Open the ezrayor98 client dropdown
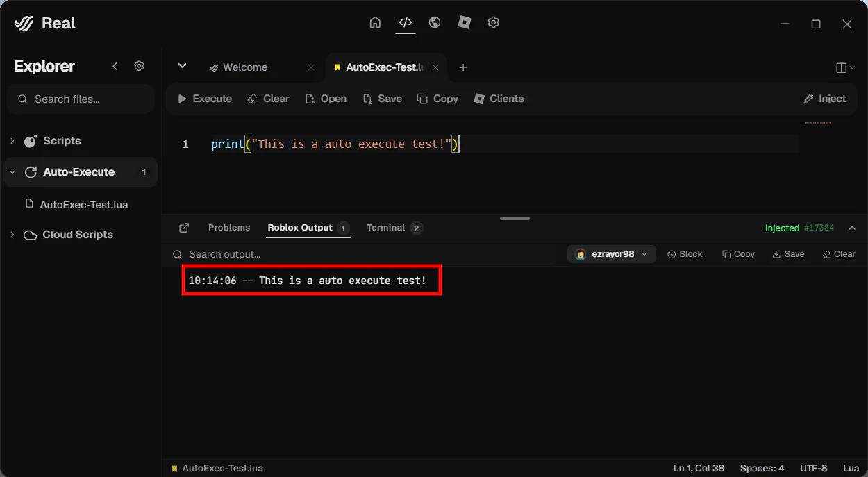868x477 pixels. click(x=612, y=254)
